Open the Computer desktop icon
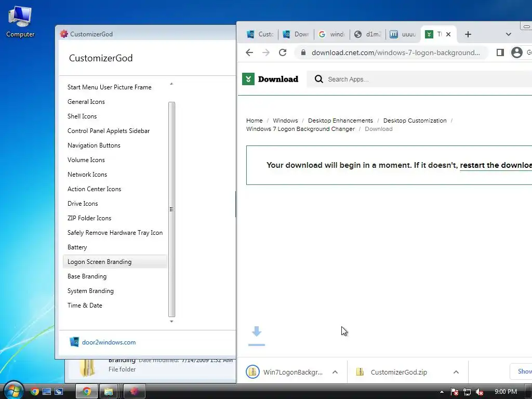This screenshot has width=532, height=399. 20,22
